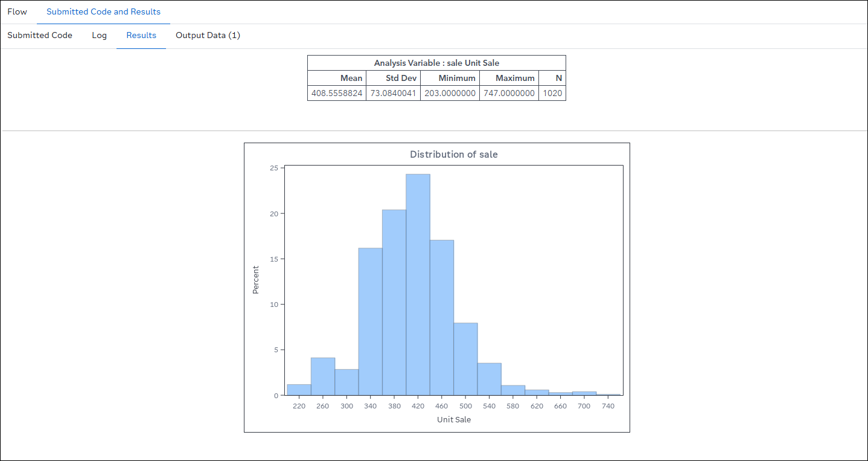The height and width of the screenshot is (461, 868).
Task: Select the minimum value 203.0000000 cell
Action: click(450, 93)
